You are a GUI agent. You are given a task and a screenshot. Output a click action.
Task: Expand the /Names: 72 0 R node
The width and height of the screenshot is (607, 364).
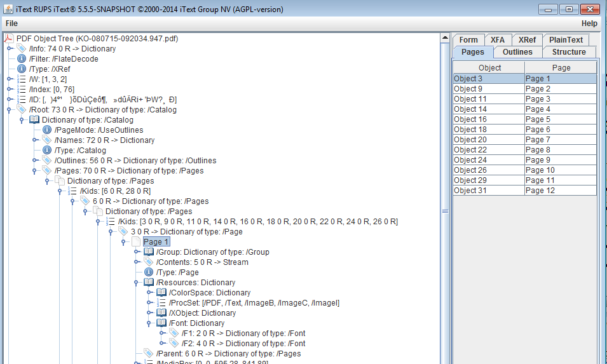(x=34, y=140)
